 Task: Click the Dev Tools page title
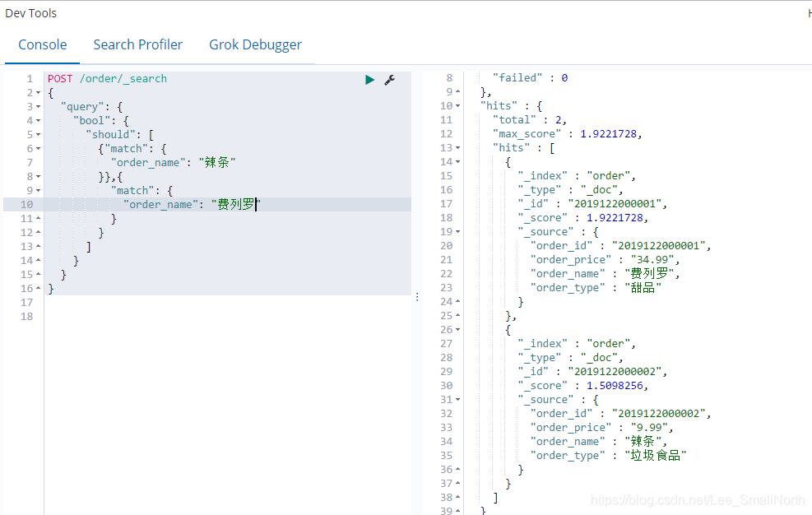[x=31, y=13]
